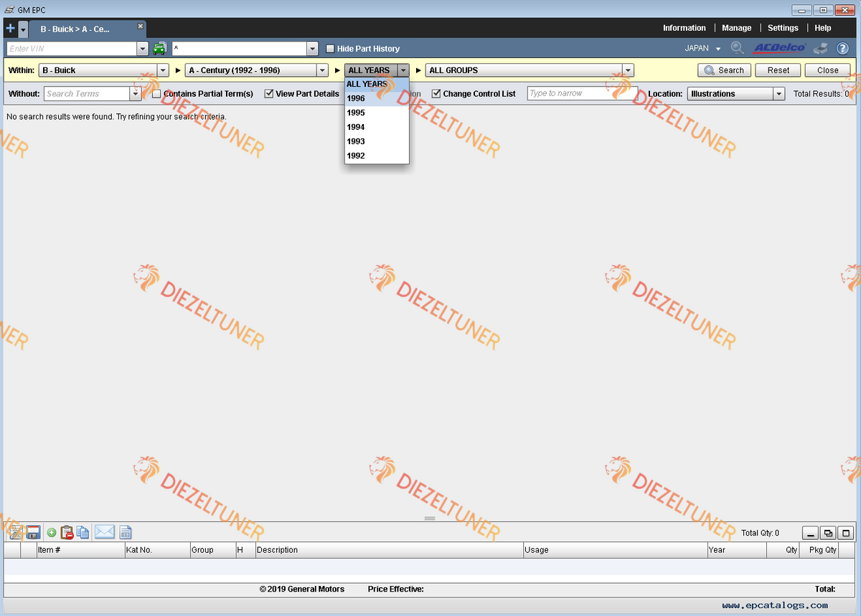Select 1994 from the year list
861x616 pixels.
pos(377,127)
